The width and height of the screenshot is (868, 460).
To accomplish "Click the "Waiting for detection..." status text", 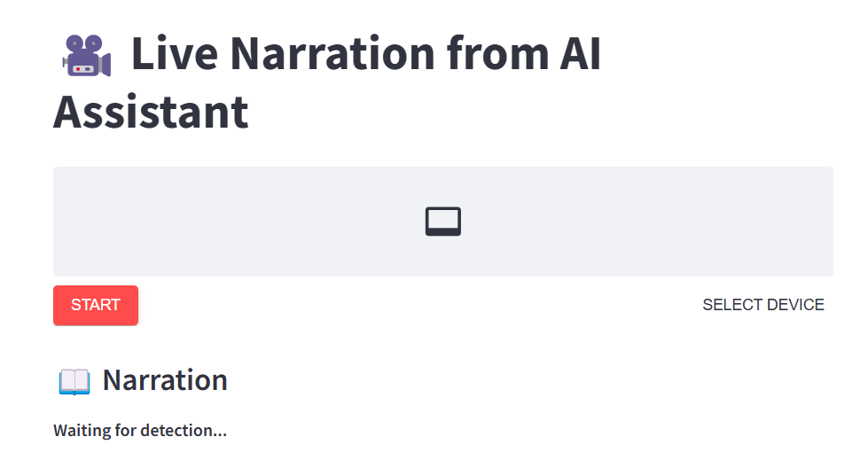I will coord(140,431).
